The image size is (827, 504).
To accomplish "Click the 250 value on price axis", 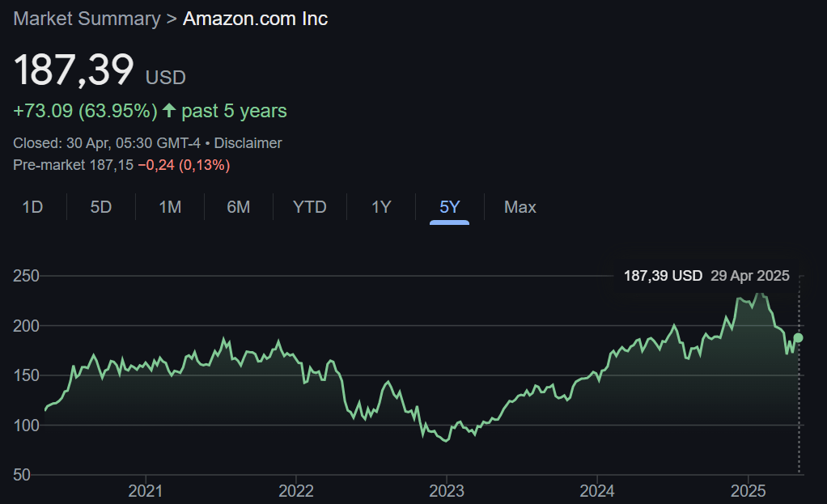I will [25, 276].
